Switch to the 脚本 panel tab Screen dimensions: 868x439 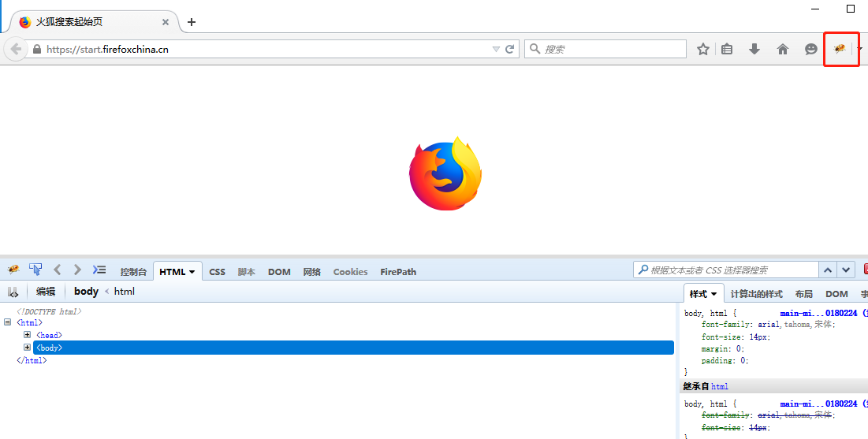246,272
